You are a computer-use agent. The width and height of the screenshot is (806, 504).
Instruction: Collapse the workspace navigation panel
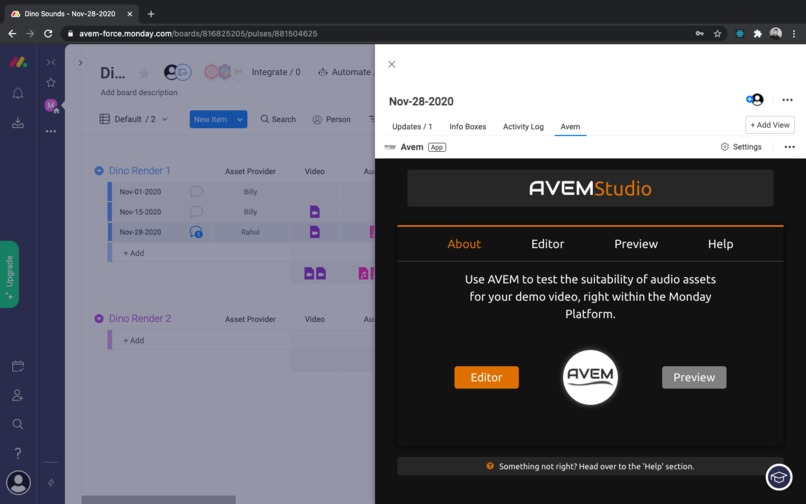click(51, 62)
